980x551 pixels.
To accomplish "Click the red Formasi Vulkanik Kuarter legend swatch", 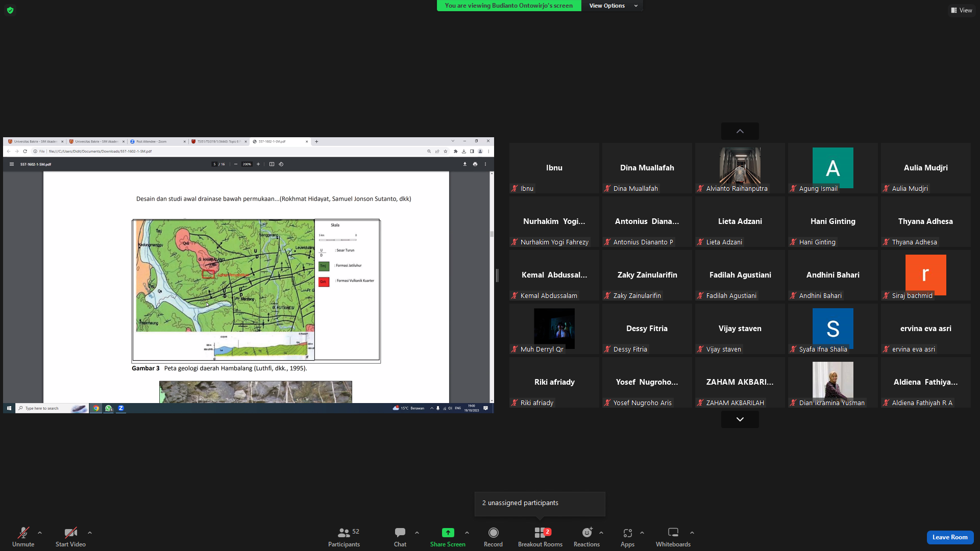I will [324, 282].
